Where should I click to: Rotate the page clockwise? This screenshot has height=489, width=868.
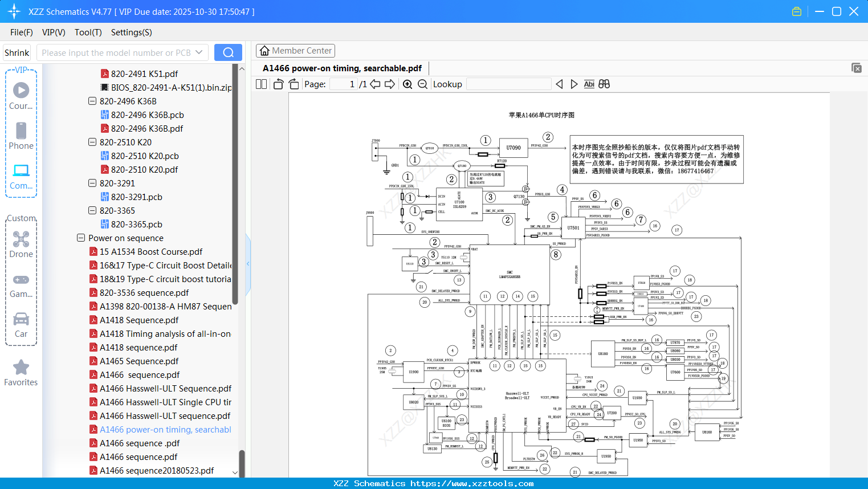point(294,84)
